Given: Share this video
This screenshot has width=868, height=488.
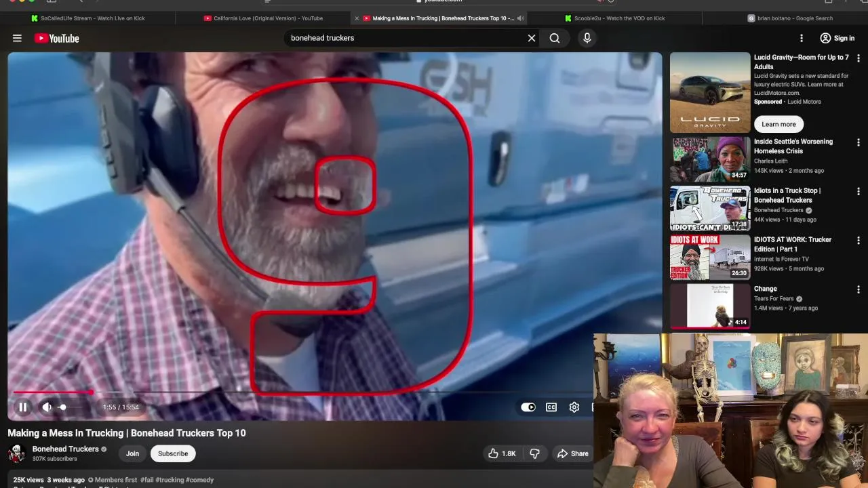Looking at the screenshot, I should 572,453.
